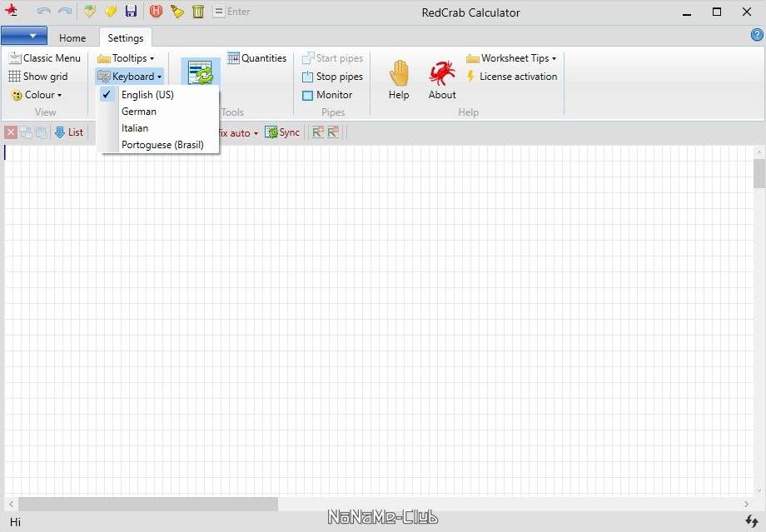Click the vertical scrollbar thumb
This screenshot has width=766, height=532.
(759, 173)
